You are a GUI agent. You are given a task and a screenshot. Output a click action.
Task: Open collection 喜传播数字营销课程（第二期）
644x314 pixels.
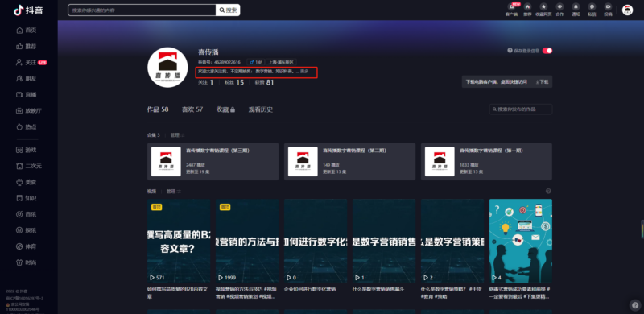tap(349, 162)
